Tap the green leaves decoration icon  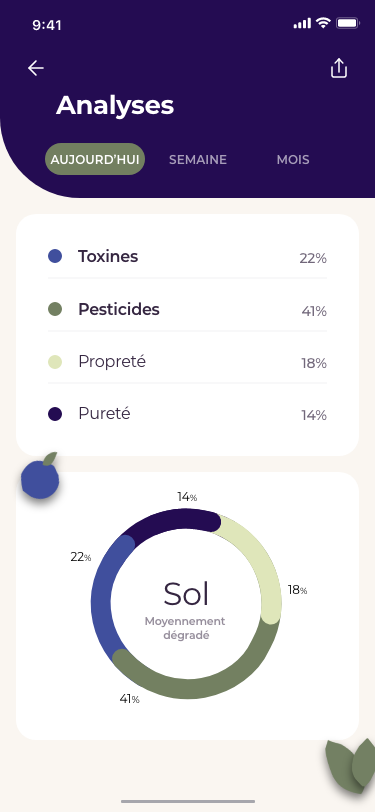[351, 766]
